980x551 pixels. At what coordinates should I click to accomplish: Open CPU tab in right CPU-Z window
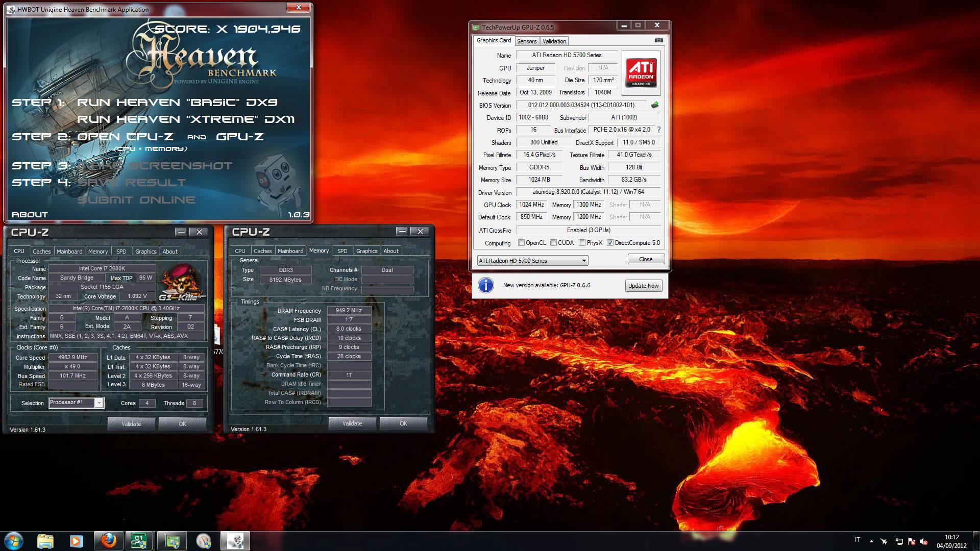pyautogui.click(x=240, y=251)
